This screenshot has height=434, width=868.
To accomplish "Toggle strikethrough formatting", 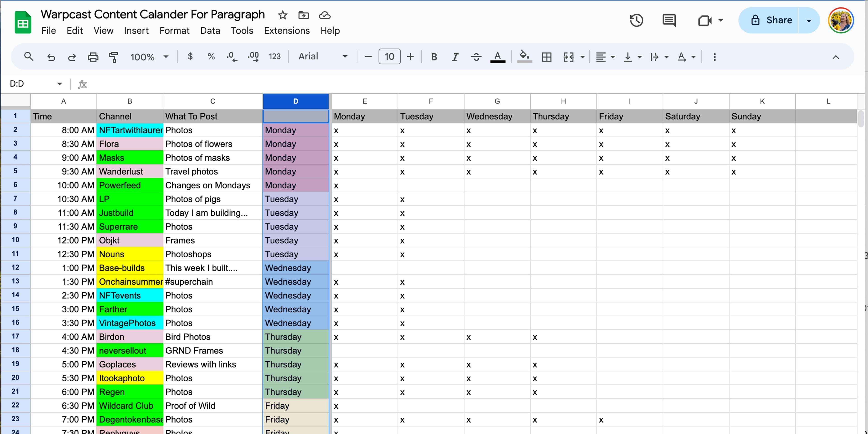I will click(476, 57).
